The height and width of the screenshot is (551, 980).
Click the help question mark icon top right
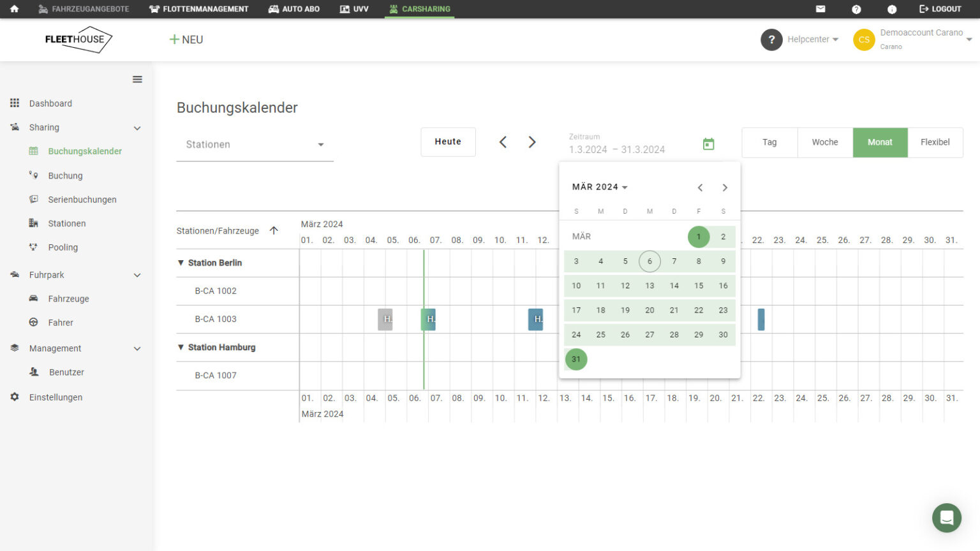coord(856,9)
